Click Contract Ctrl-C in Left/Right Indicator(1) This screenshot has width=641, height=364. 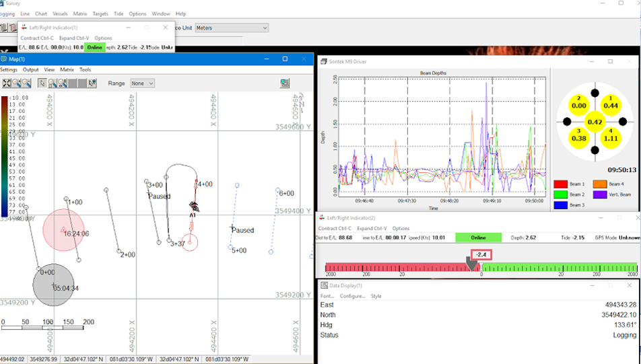point(37,38)
